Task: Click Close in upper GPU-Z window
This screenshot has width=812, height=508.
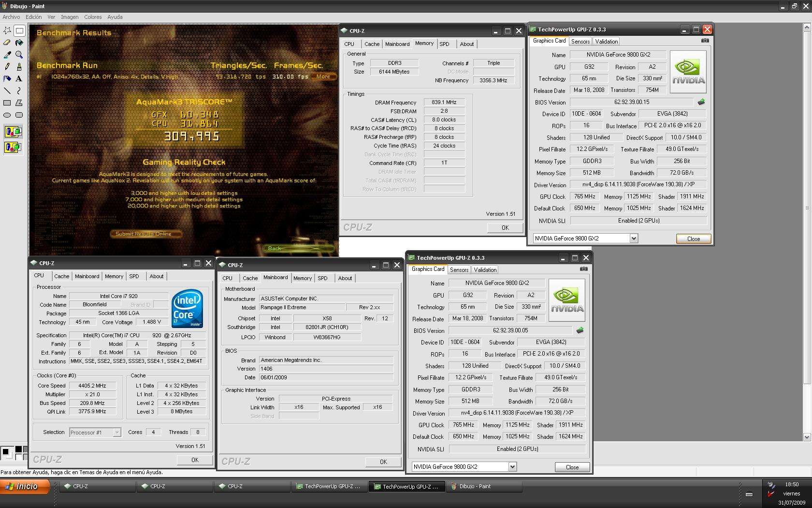Action: (x=693, y=239)
